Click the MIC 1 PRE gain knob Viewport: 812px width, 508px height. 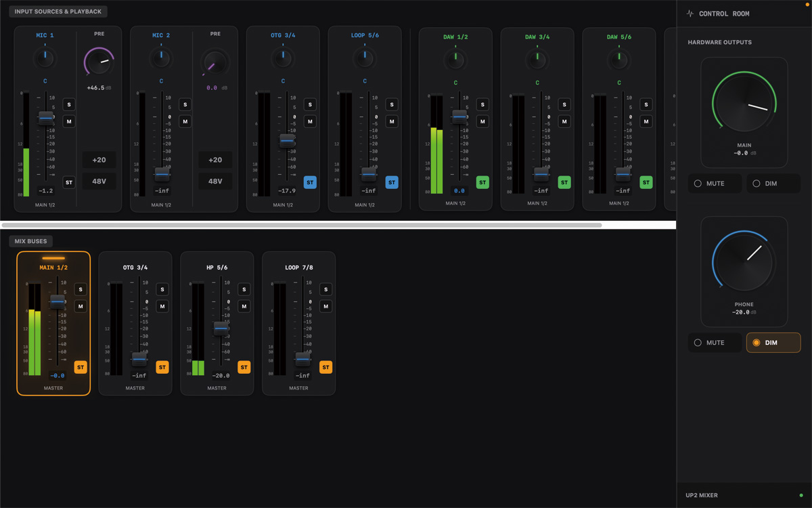pos(99,64)
